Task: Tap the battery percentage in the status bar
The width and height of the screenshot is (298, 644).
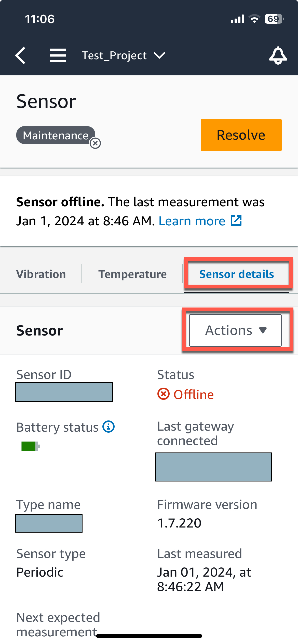Action: point(274,18)
